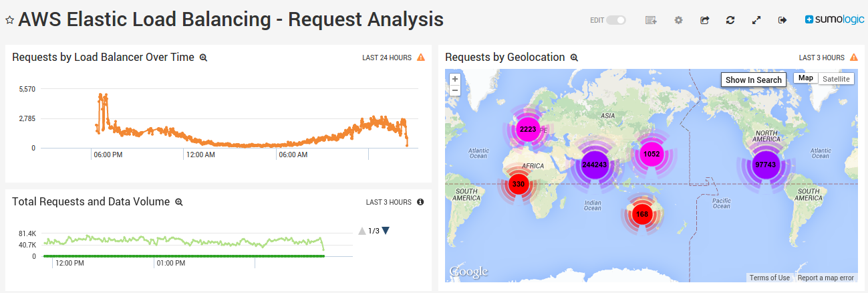Open dashboard settings gear
Viewport: 868px width, 293px height.
coord(678,20)
